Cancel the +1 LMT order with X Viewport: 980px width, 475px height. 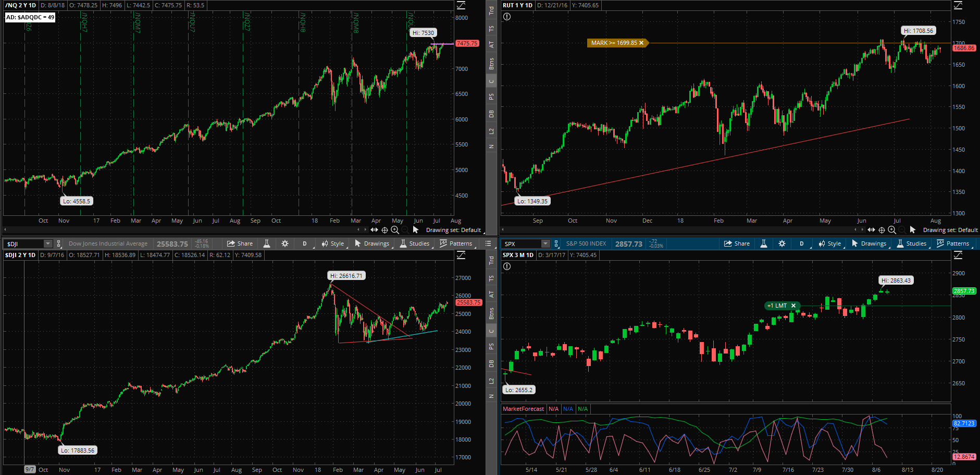(793, 306)
